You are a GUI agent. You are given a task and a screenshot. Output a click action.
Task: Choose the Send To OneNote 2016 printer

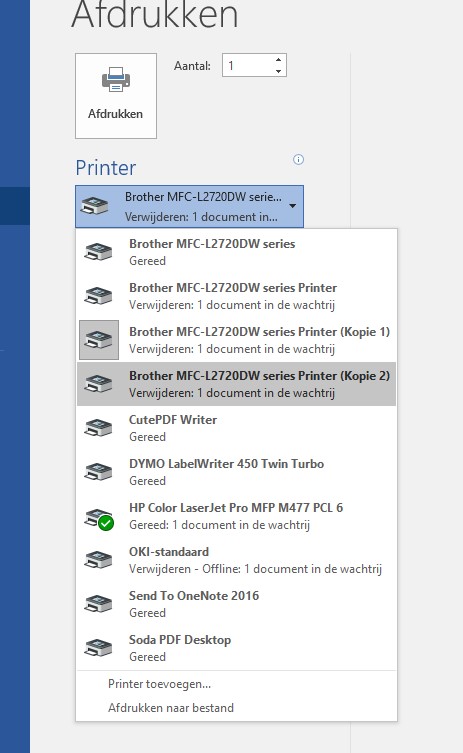click(x=236, y=604)
